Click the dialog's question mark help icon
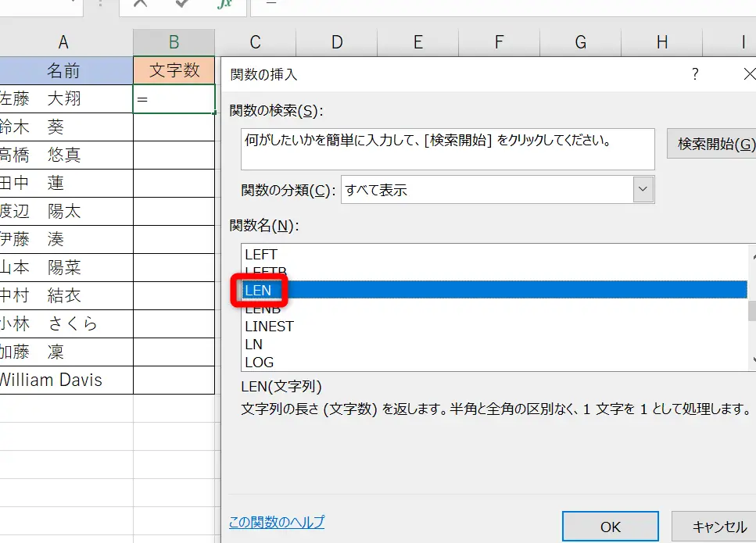 point(694,74)
